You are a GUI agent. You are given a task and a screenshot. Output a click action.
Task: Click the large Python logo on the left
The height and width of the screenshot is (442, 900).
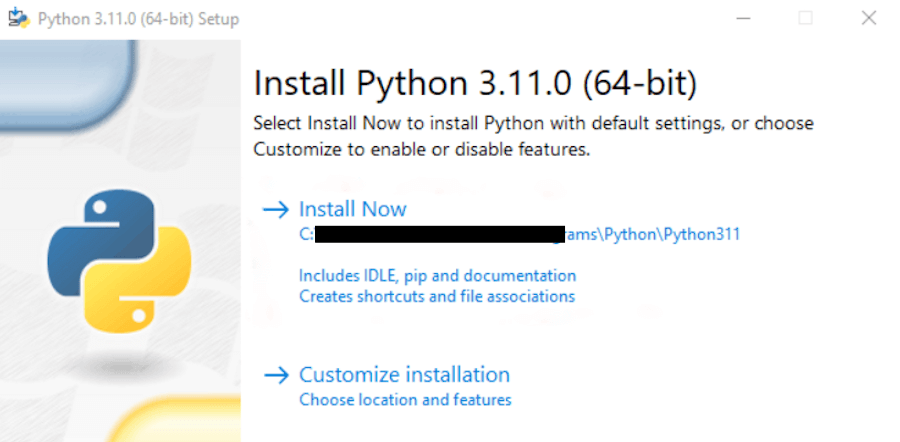click(120, 262)
